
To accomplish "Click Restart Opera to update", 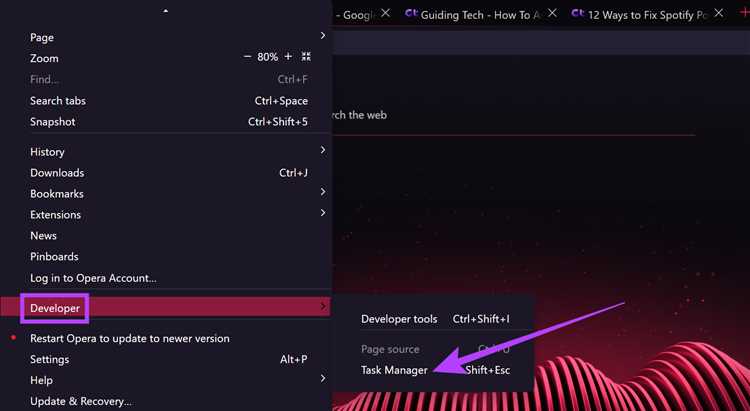I will pyautogui.click(x=129, y=338).
